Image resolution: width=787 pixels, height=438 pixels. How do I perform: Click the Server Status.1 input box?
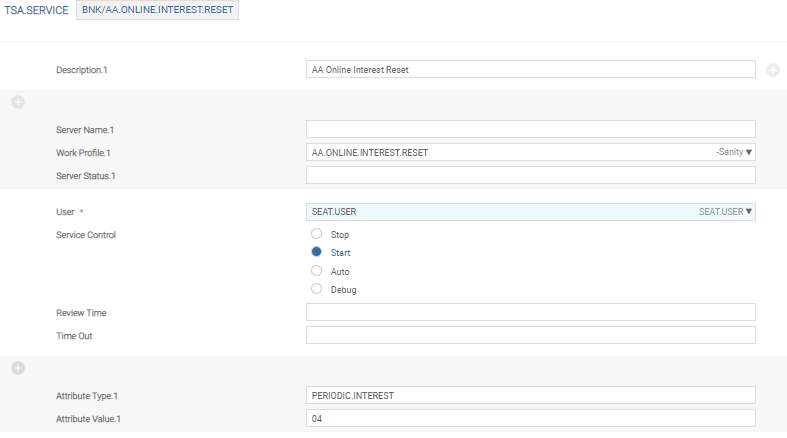pyautogui.click(x=530, y=176)
